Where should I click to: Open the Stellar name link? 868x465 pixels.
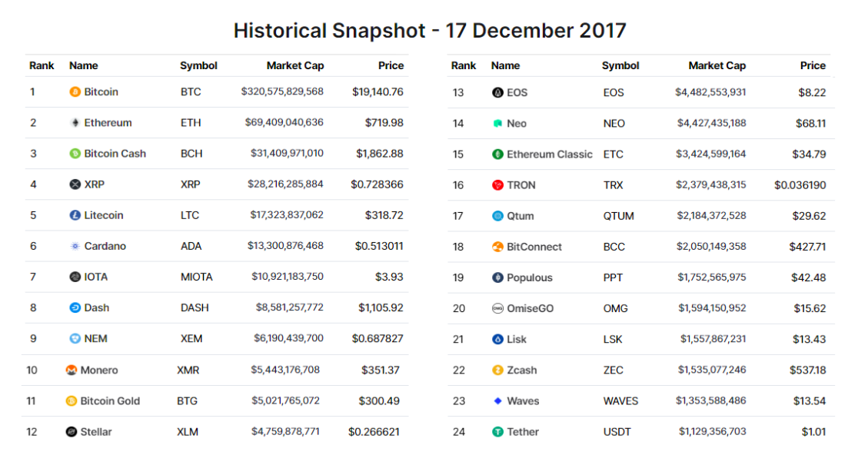tap(96, 432)
